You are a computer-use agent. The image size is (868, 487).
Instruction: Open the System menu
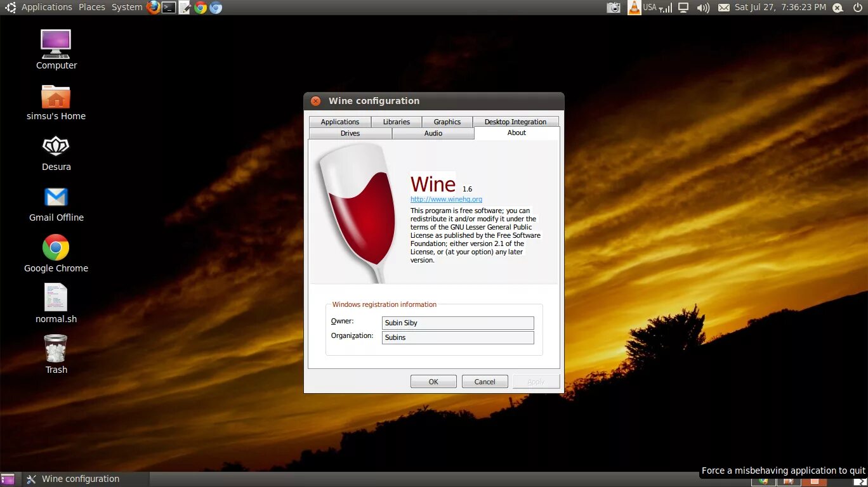127,7
